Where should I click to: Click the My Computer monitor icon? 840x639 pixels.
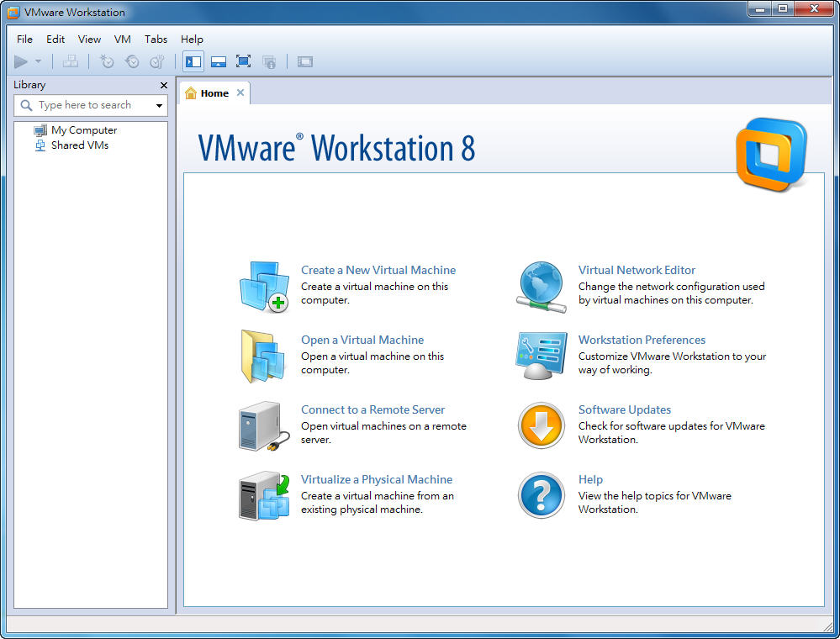tap(40, 130)
